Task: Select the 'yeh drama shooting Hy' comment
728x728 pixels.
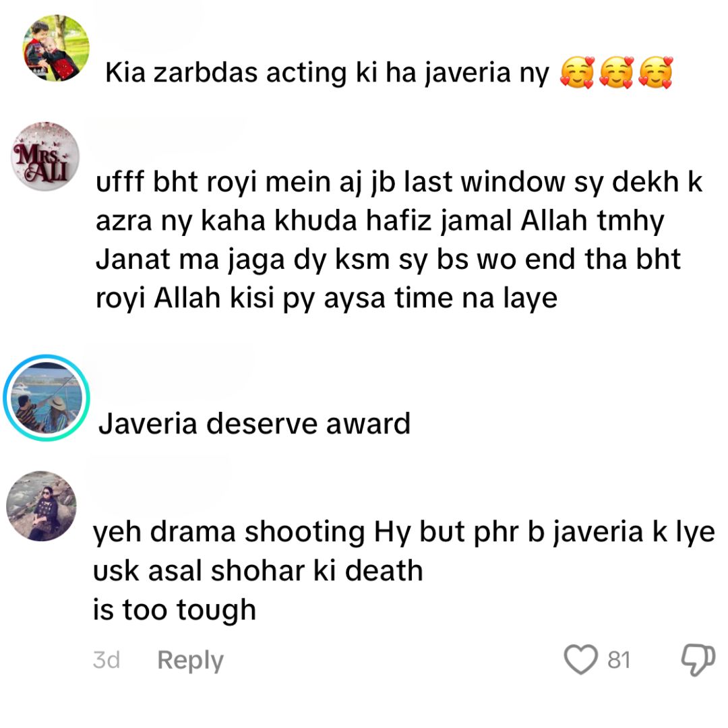Action: (404, 571)
